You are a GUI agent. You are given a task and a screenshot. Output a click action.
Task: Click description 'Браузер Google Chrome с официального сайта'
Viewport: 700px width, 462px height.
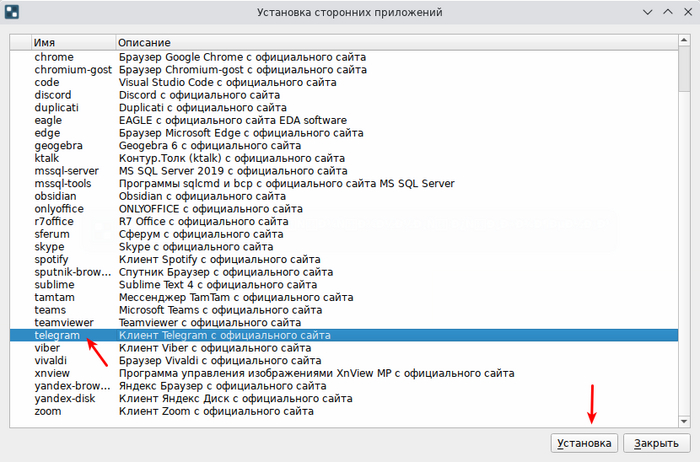coord(242,57)
